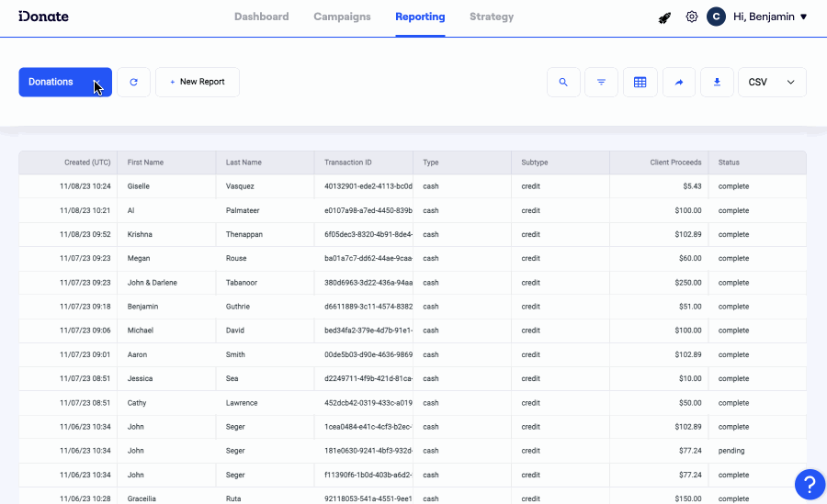Open the filter icon button

tap(601, 83)
